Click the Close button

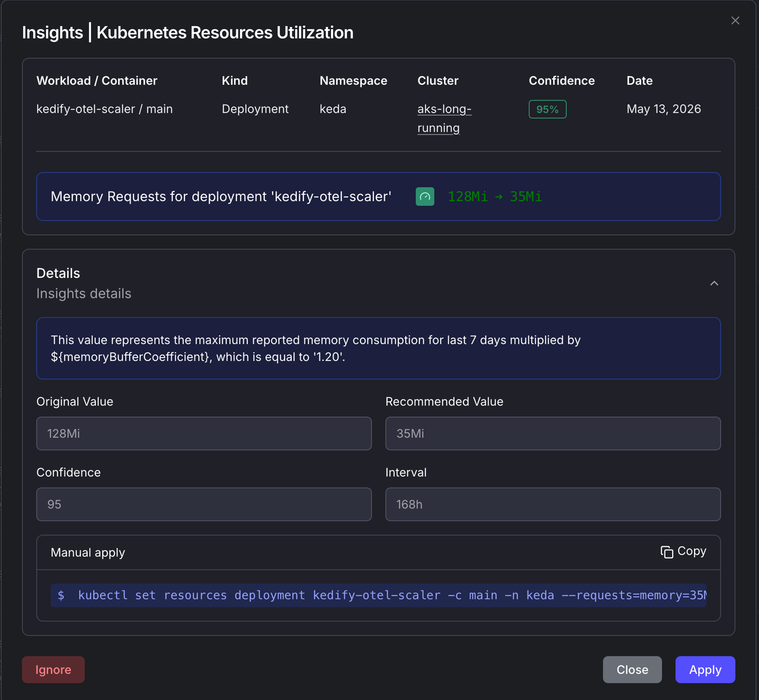click(x=632, y=670)
